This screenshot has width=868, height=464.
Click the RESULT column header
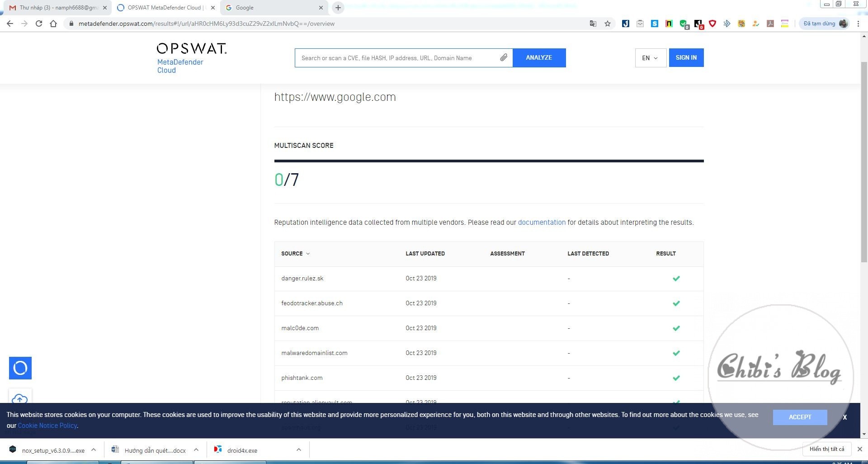tap(666, 254)
